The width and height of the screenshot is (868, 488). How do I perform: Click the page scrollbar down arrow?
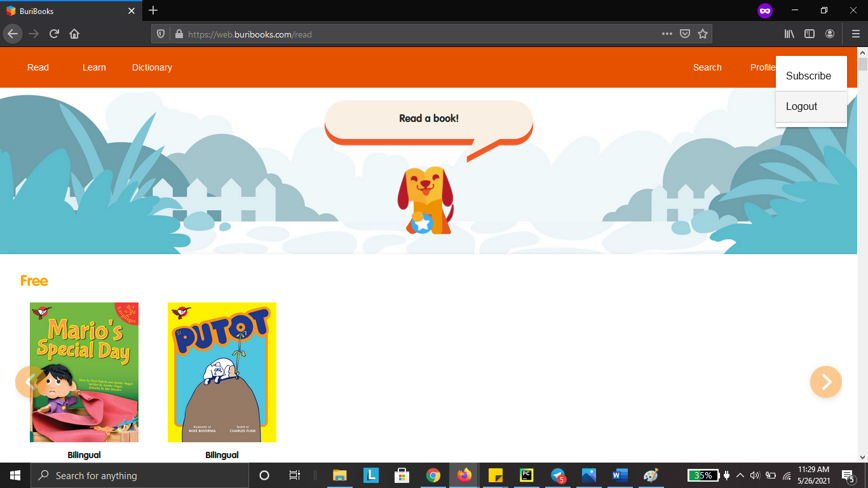tap(862, 457)
